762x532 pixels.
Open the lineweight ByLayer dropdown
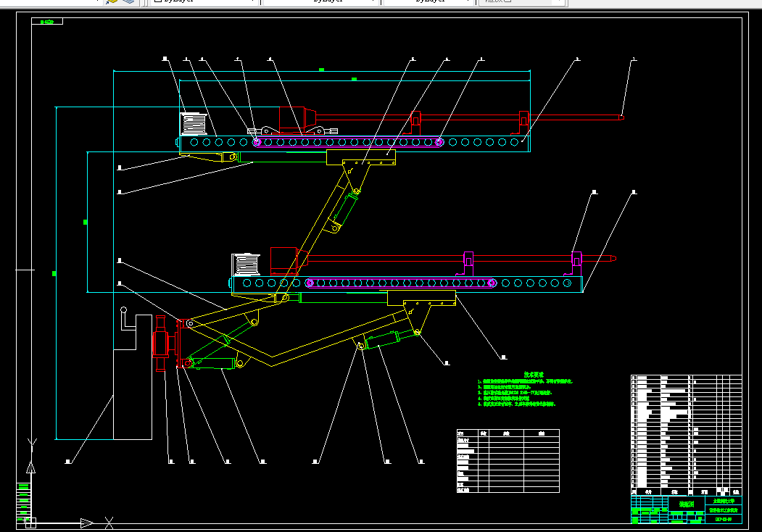tap(429, 1)
